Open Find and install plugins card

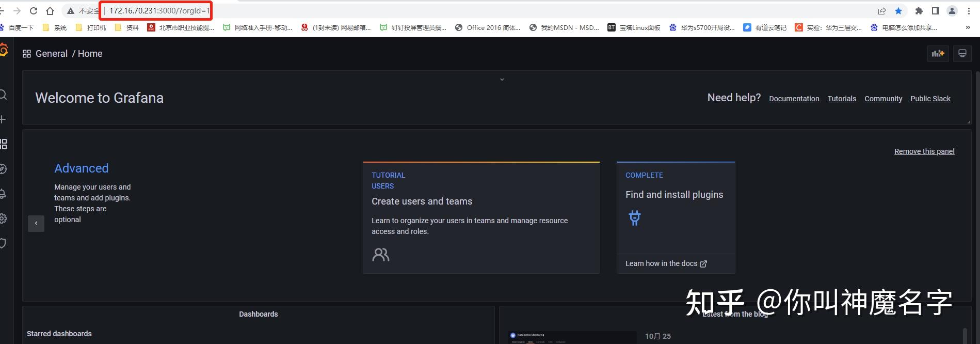[676, 217]
